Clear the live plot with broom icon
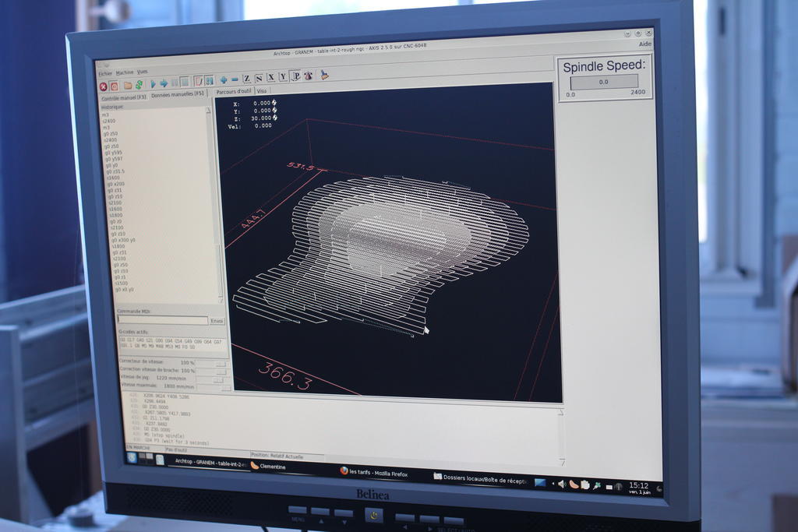798x532 pixels. click(323, 76)
